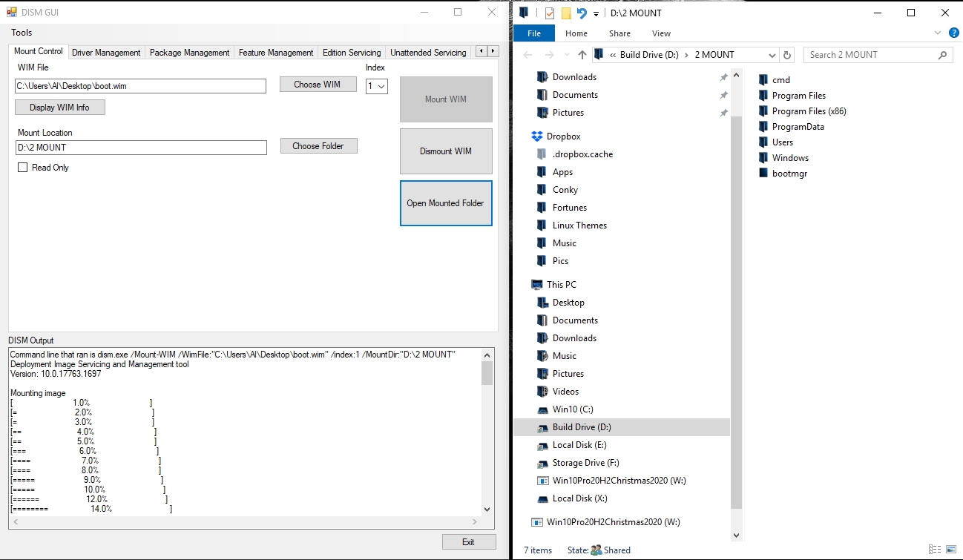Click the pin icon beside quick access Pictures
This screenshot has width=963, height=560.
click(723, 113)
